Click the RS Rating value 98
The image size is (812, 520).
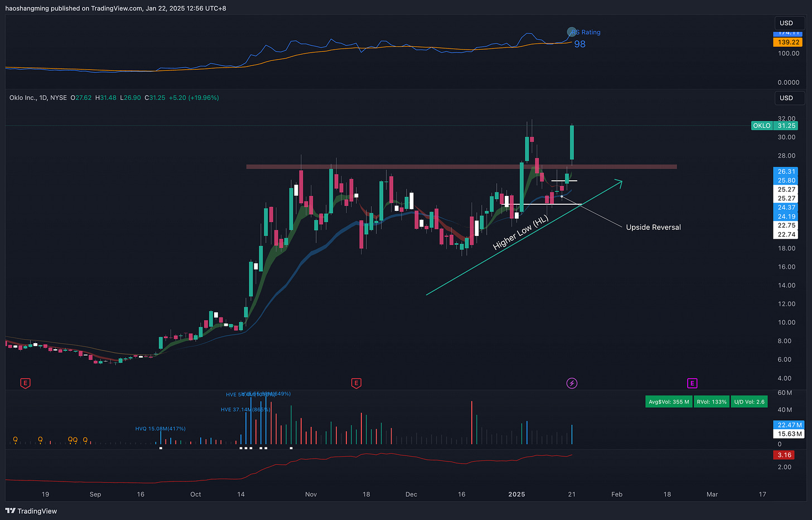(580, 44)
